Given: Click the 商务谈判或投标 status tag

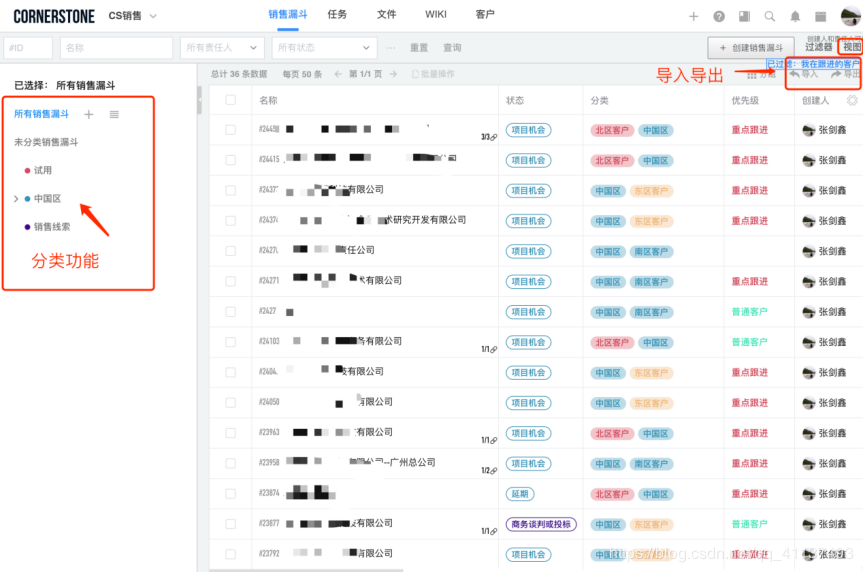Looking at the screenshot, I should click(541, 524).
